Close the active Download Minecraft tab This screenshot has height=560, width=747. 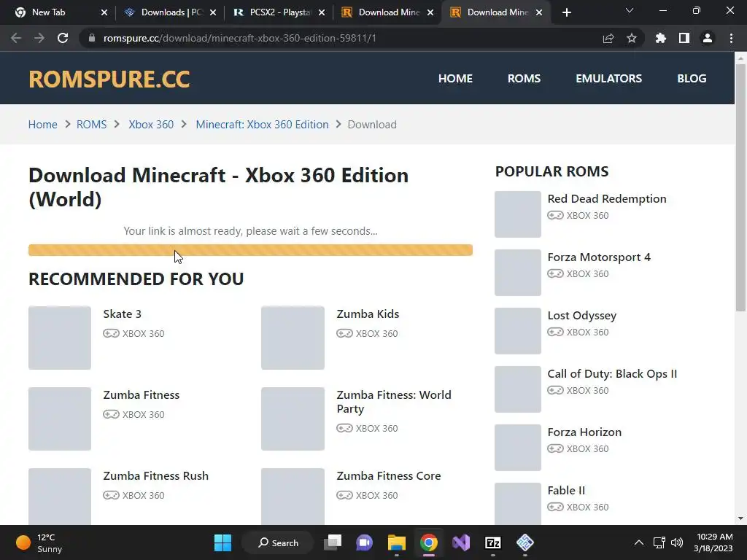(x=539, y=12)
